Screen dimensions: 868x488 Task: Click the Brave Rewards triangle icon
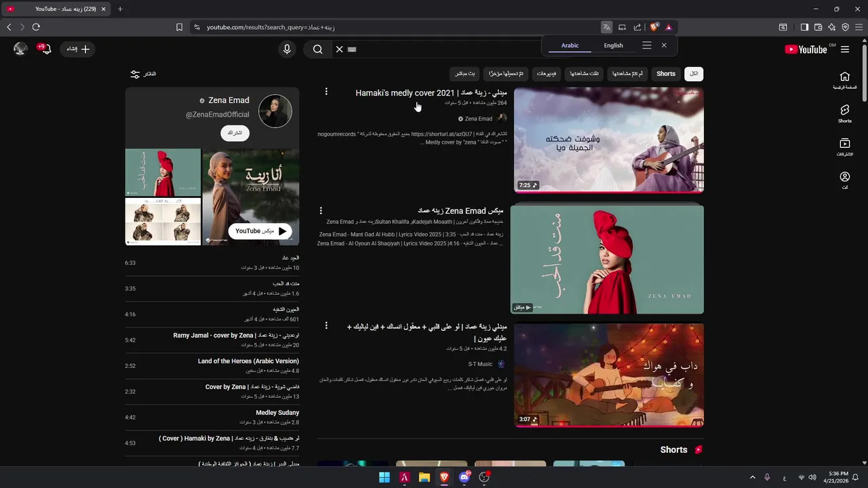[669, 27]
